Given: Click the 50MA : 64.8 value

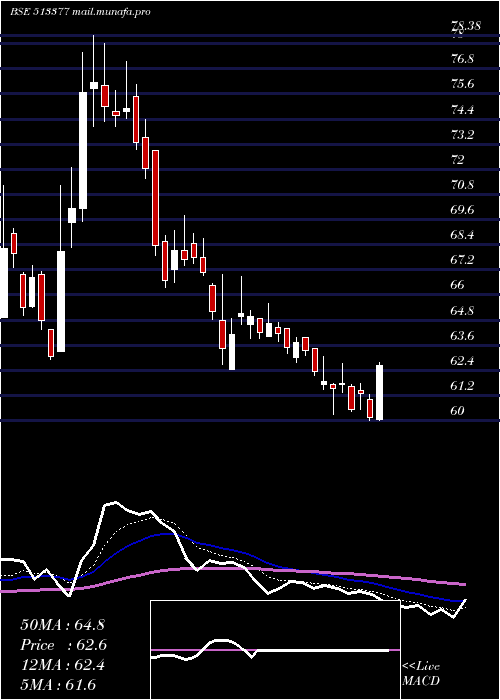Looking at the screenshot, I should click(x=62, y=625).
